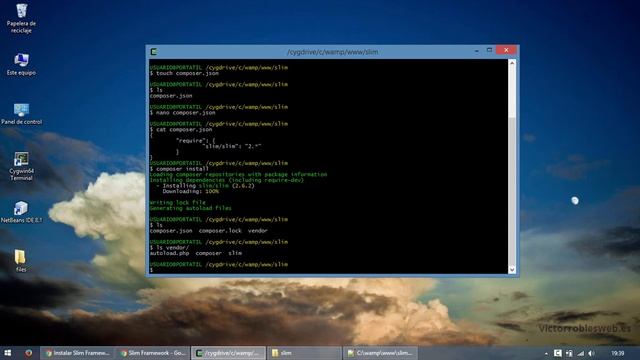Switch to C:/wamp/www/slim editor taskbar item

(x=379, y=353)
